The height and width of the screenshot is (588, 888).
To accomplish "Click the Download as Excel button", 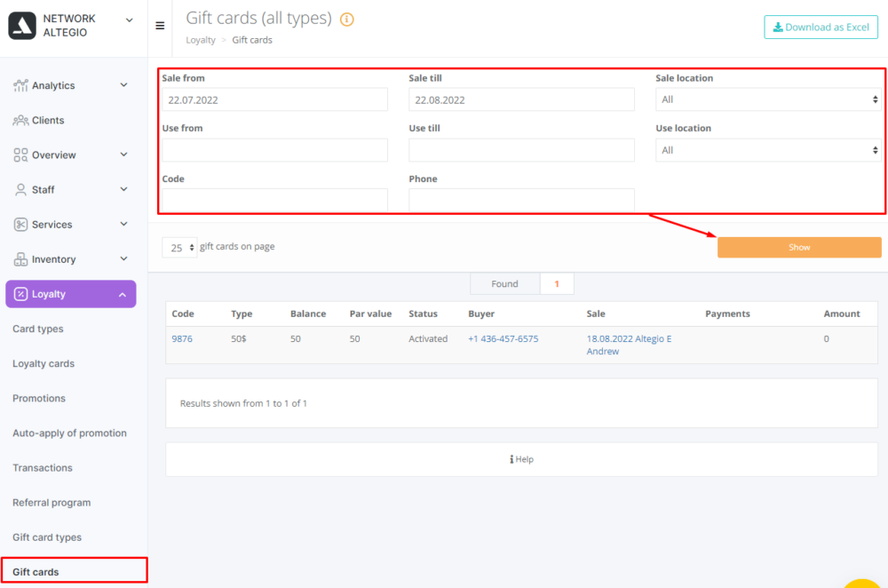I will click(x=821, y=28).
